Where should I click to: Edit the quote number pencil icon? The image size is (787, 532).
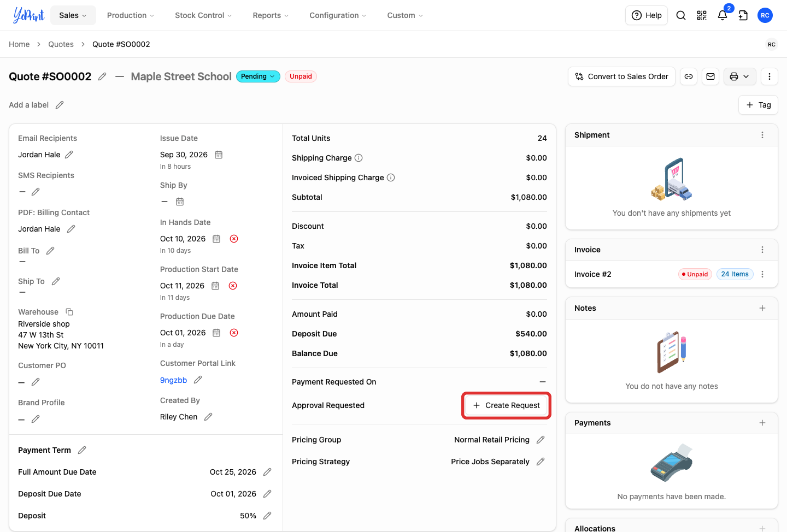(102, 76)
